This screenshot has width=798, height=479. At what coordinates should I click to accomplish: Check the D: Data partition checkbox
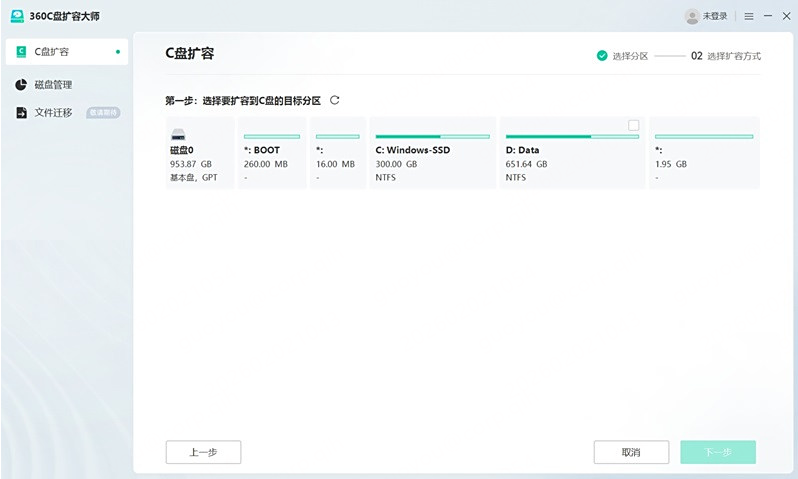coord(634,125)
